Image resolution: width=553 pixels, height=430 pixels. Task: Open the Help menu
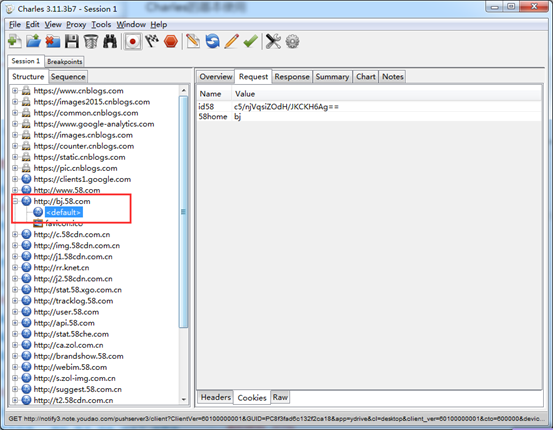coord(159,24)
